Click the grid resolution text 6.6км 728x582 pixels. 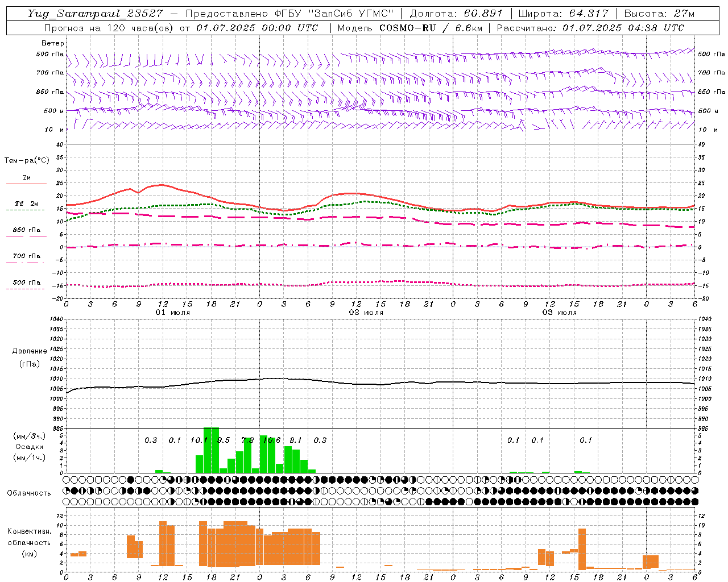(x=469, y=28)
